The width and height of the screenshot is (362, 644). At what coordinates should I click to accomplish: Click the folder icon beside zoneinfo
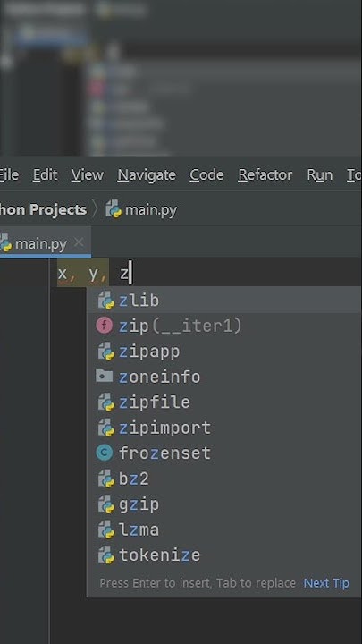coord(105,376)
